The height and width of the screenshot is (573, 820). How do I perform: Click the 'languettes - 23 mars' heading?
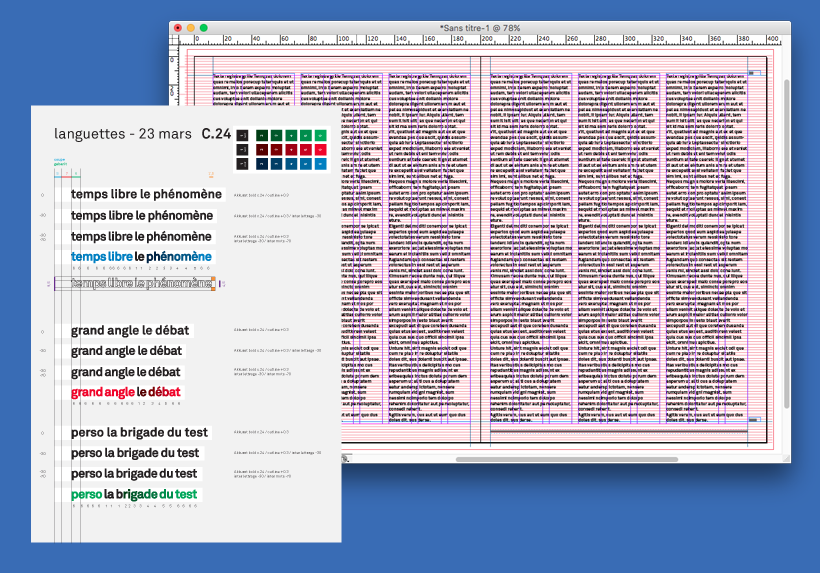click(x=122, y=133)
